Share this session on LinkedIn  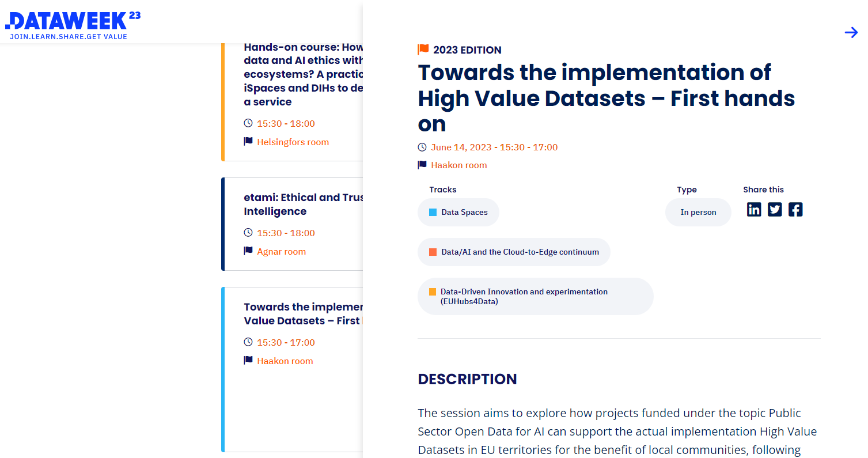(754, 210)
